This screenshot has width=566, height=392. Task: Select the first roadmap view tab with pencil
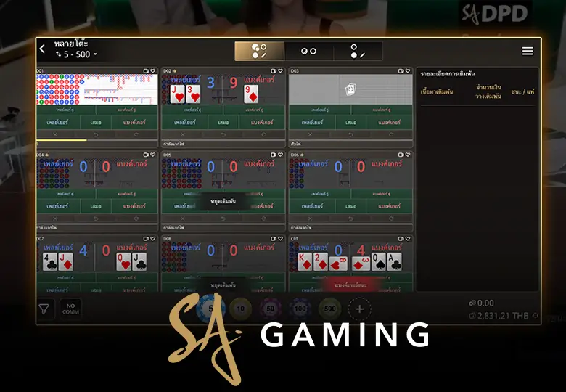[x=259, y=51]
